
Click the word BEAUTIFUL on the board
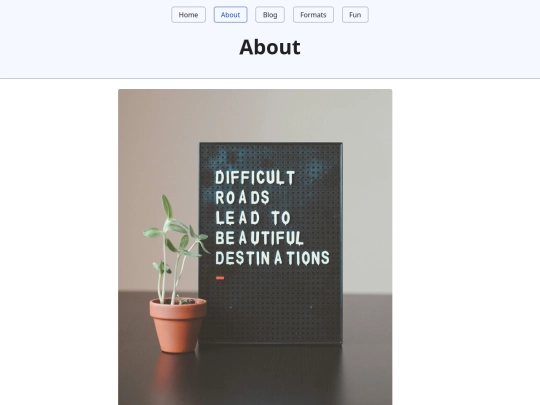(259, 238)
